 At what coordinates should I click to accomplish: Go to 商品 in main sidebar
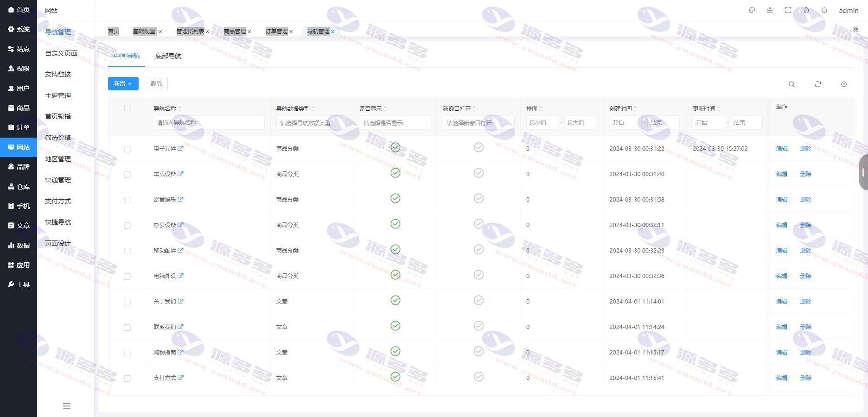pos(19,107)
